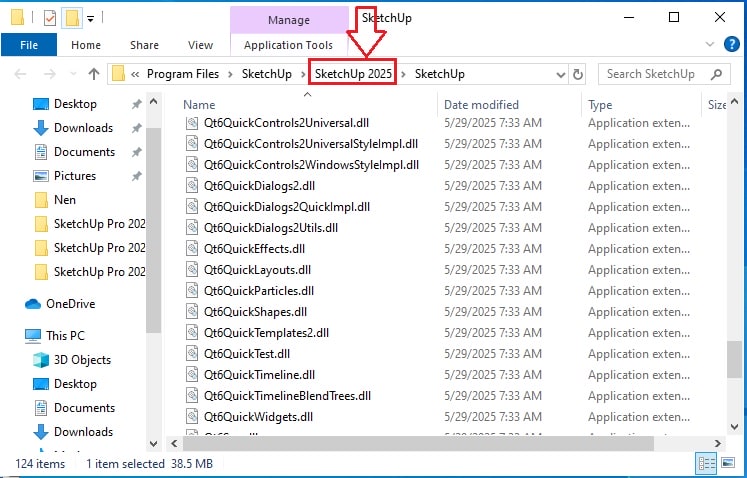Select OneDrive in navigation pane
Image resolution: width=747 pixels, height=478 pixels.
coord(70,304)
